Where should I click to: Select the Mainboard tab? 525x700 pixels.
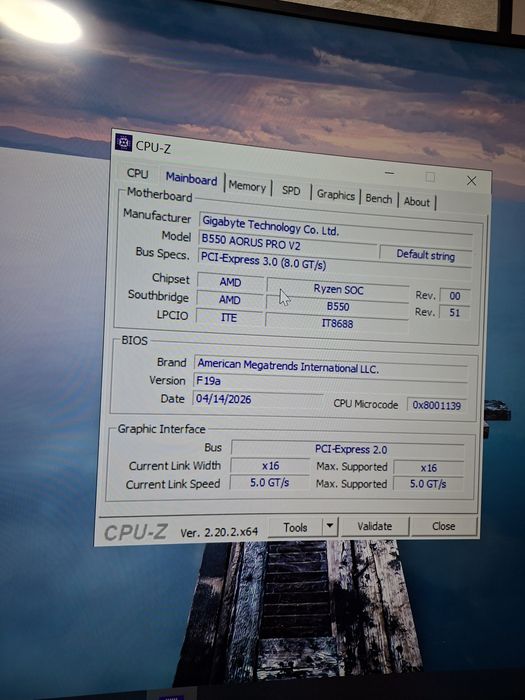click(192, 179)
